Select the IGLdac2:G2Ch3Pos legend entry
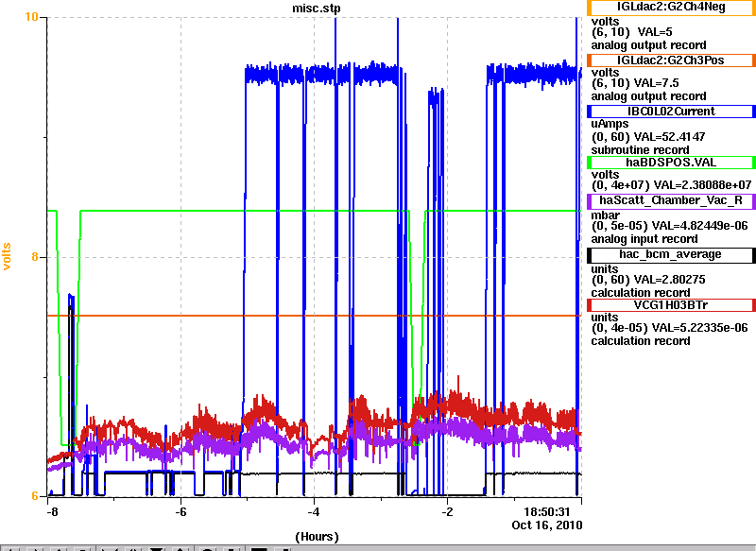The width and height of the screenshot is (756, 551). point(671,60)
